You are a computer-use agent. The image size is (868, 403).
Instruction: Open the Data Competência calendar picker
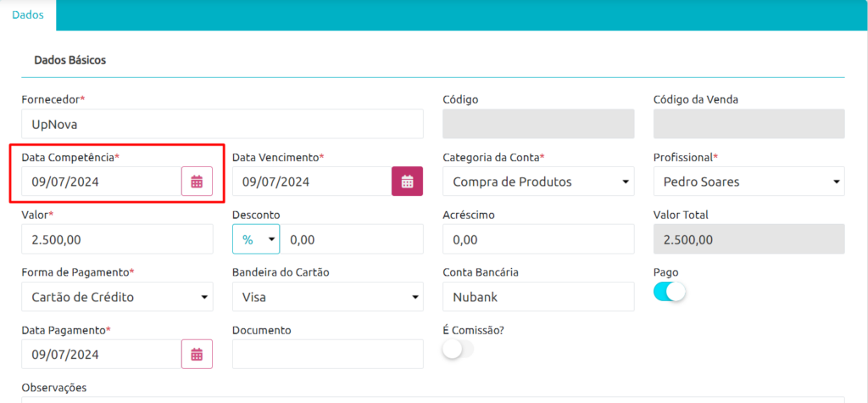[197, 182]
